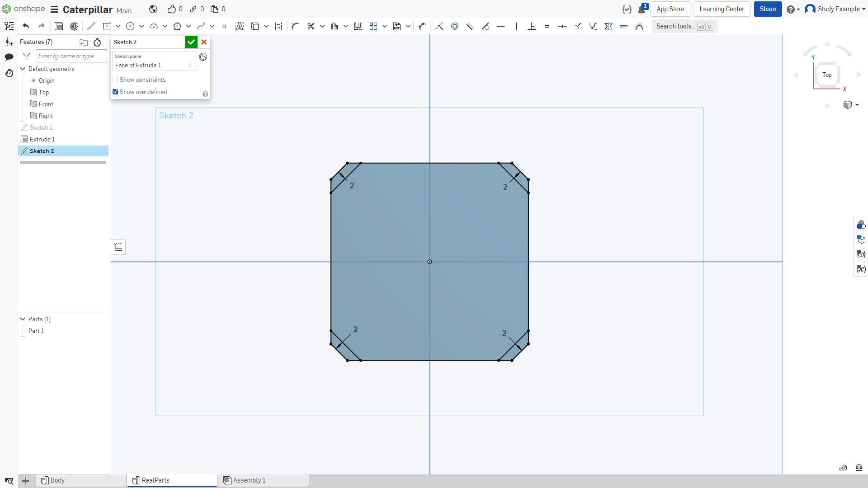Select the sketch Text tool
Screen dimensions: 868x488
[x=240, y=26]
